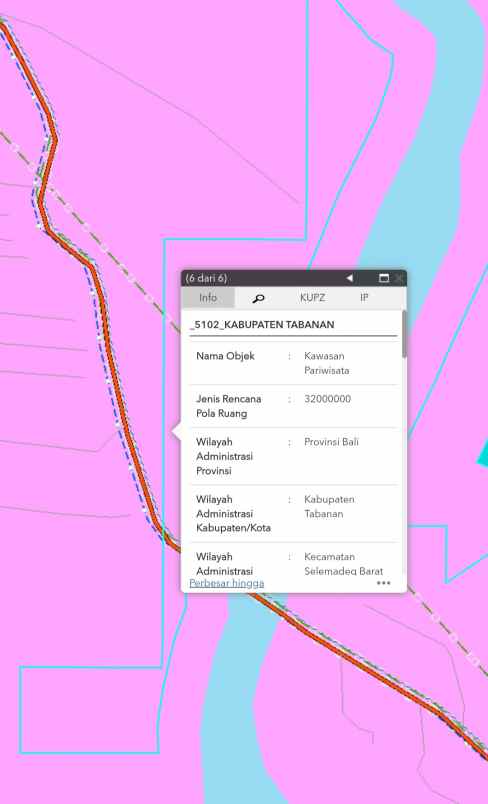Click the popup vertical scrollbar

(x=404, y=333)
